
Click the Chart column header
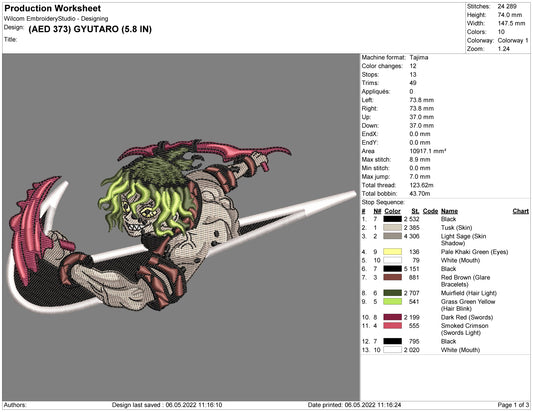pyautogui.click(x=520, y=211)
